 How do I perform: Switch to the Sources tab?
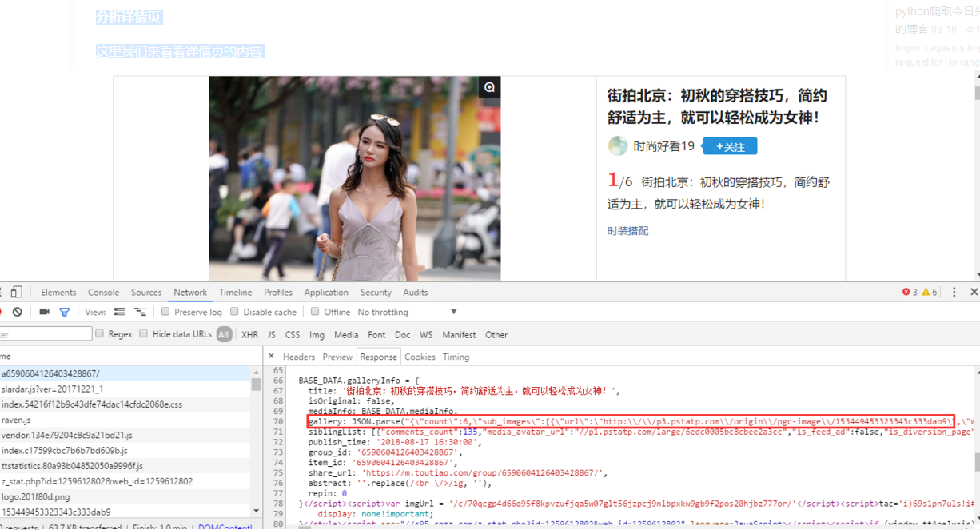tap(146, 293)
